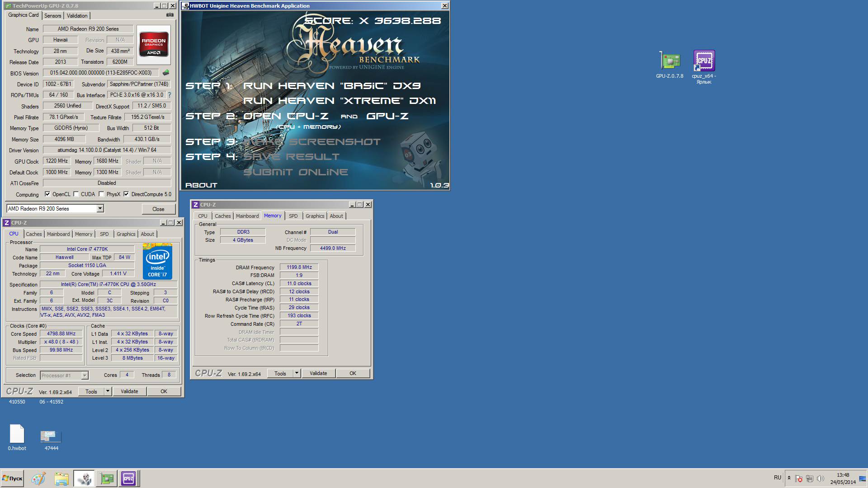Select the 47444 image file on the desktop
This screenshot has width=868, height=488.
(x=51, y=440)
